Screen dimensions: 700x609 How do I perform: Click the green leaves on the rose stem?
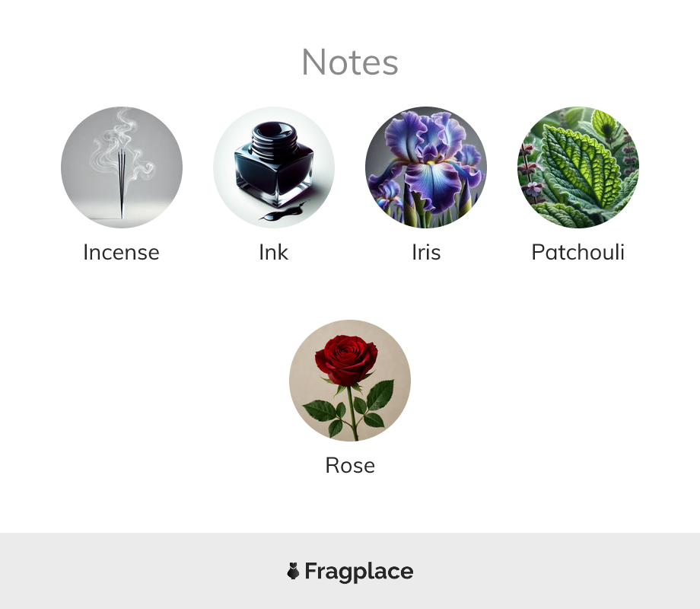[x=378, y=397]
